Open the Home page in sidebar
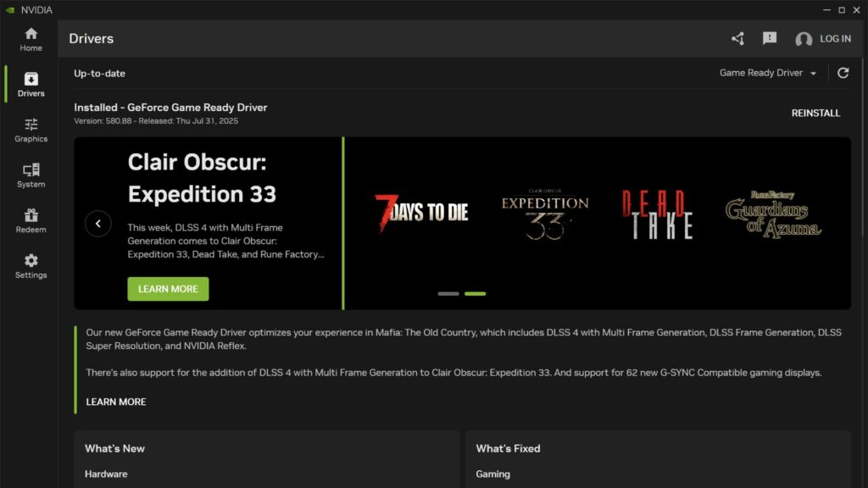Screen dimensions: 868x488 31,39
